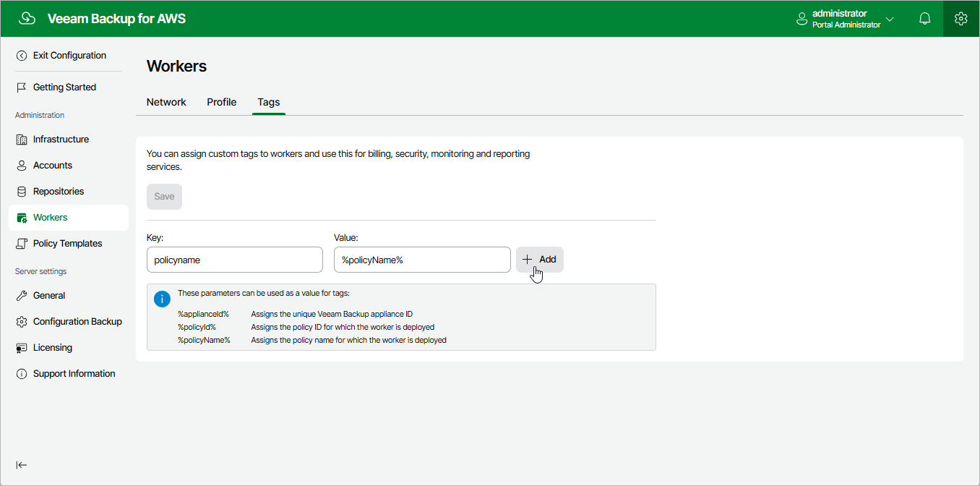The image size is (980, 486).
Task: Click the blue info circle icon
Action: tap(163, 298)
